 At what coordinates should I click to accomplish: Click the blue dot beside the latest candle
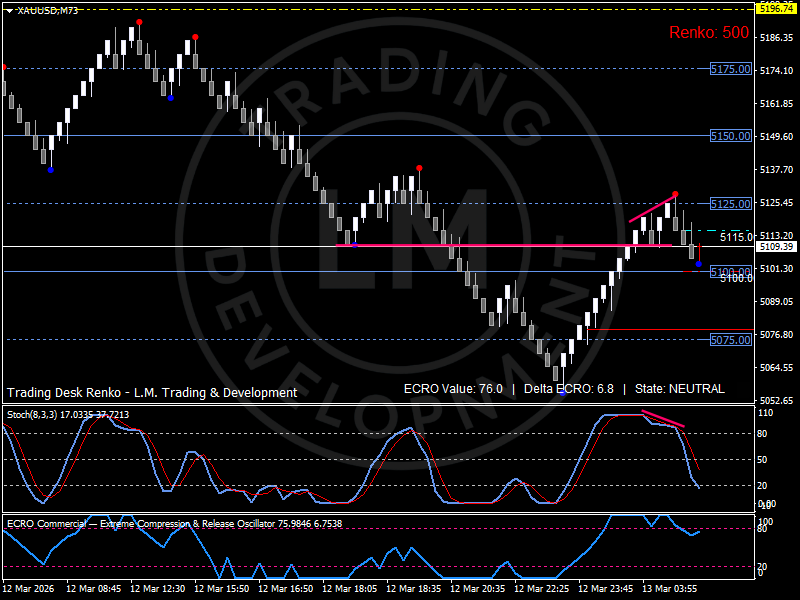click(x=698, y=264)
